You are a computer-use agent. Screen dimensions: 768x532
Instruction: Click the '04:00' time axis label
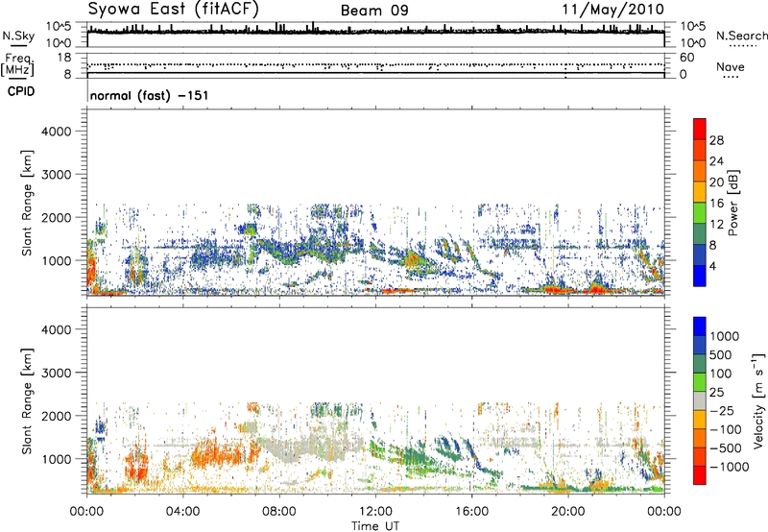(182, 512)
